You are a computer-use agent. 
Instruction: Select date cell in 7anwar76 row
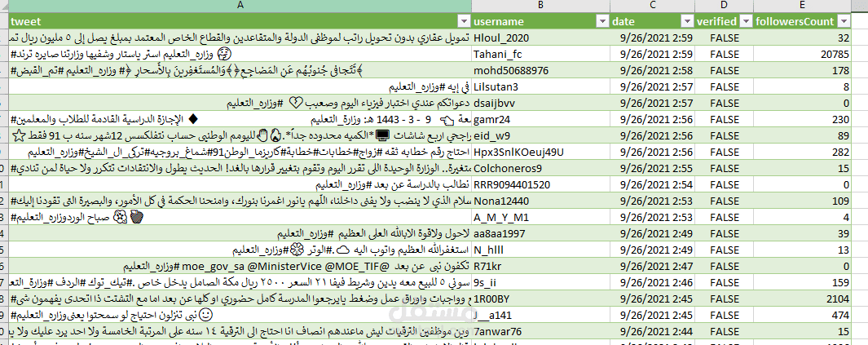click(653, 332)
